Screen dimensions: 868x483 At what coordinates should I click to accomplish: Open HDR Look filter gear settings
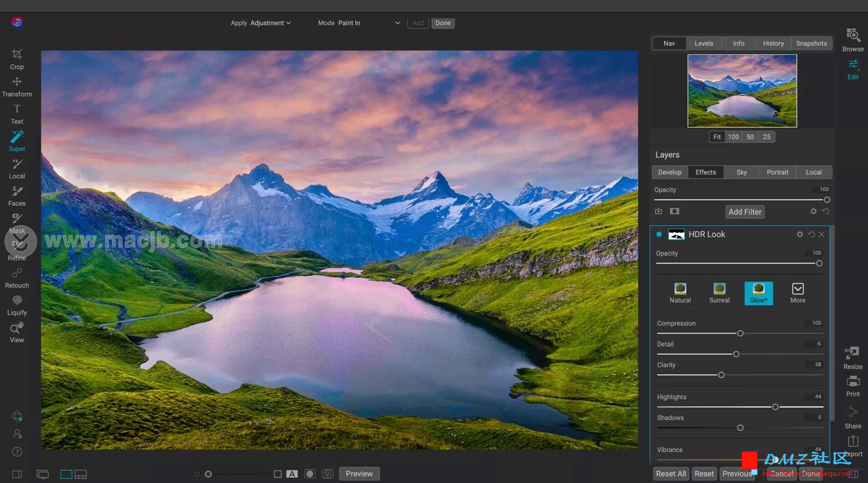click(800, 234)
